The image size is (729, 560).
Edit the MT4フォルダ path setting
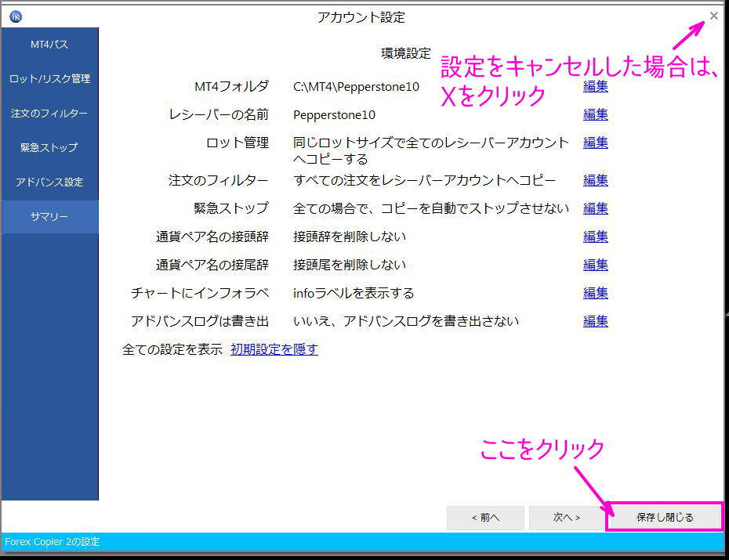point(595,86)
